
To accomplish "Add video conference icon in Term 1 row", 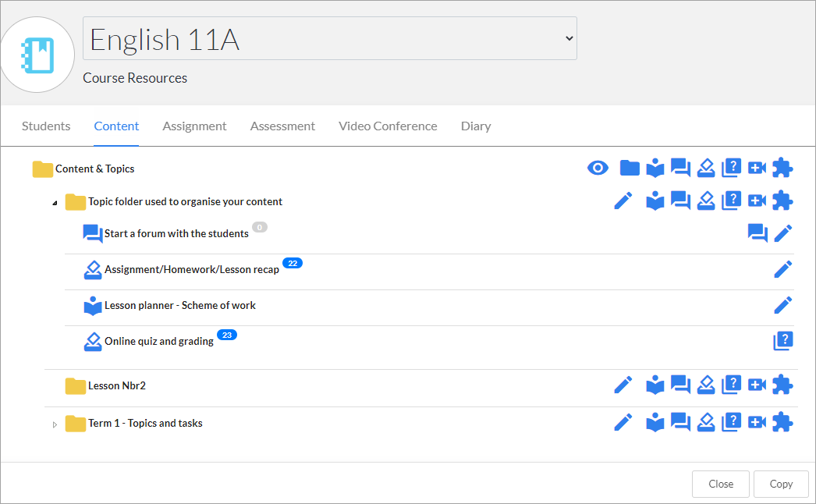I will (x=757, y=422).
